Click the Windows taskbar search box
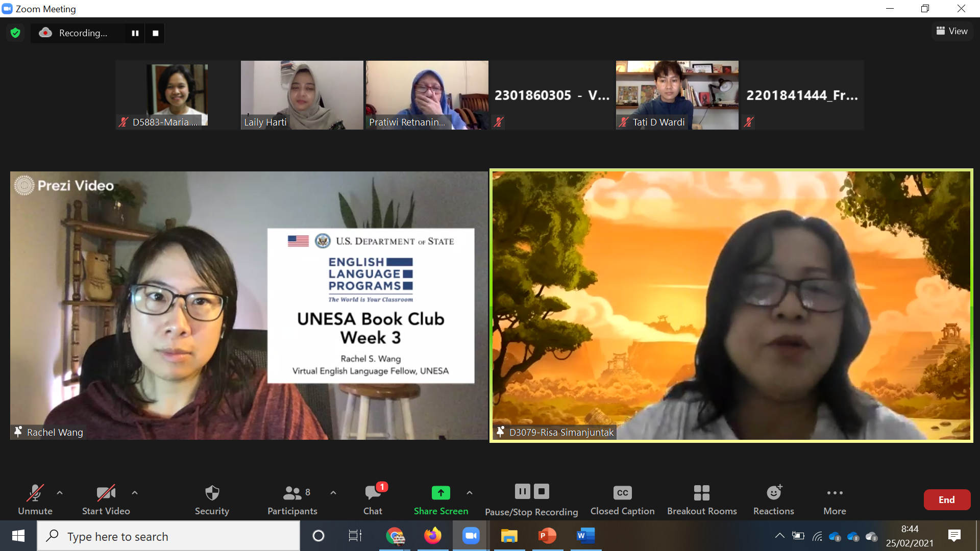 click(168, 536)
